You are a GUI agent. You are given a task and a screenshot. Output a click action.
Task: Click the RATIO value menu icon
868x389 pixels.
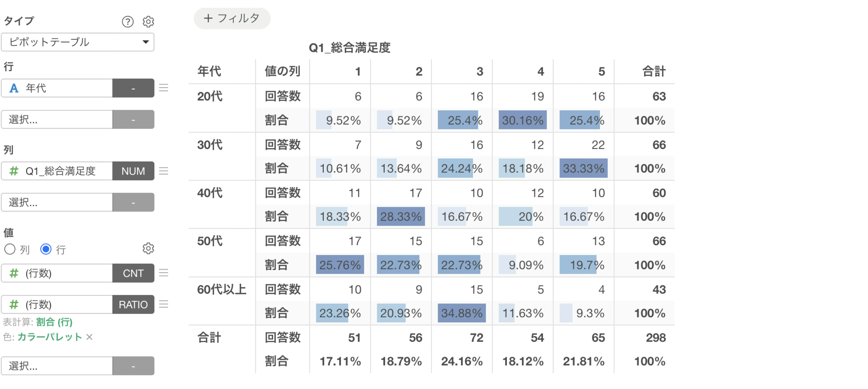click(164, 304)
